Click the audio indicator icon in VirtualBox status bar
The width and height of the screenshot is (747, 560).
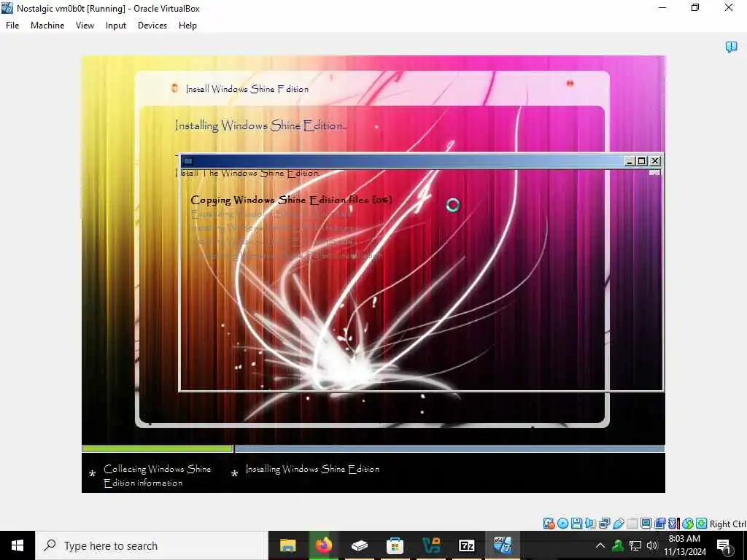[x=590, y=524]
